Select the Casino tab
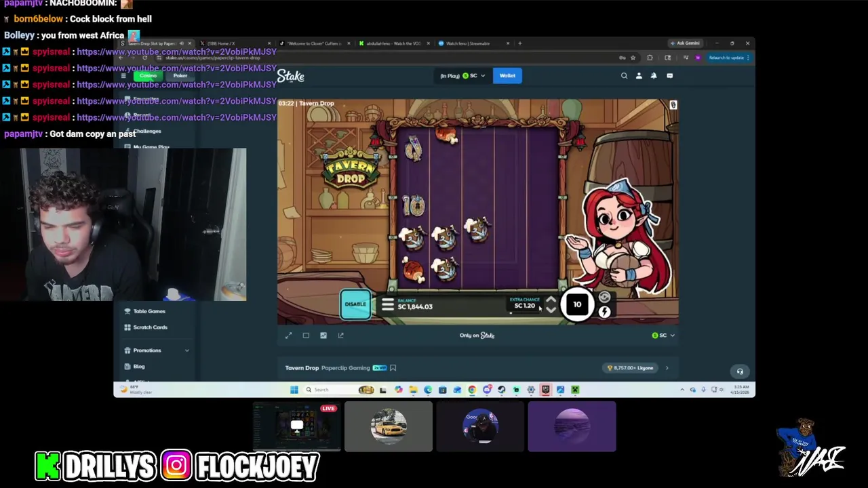Image resolution: width=868 pixels, height=488 pixels. click(149, 76)
